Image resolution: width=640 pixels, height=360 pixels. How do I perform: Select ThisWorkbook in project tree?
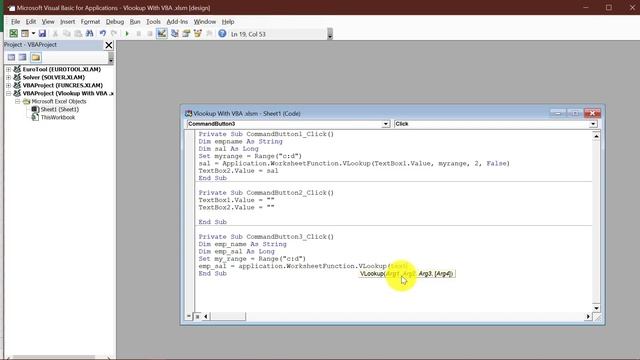58,118
